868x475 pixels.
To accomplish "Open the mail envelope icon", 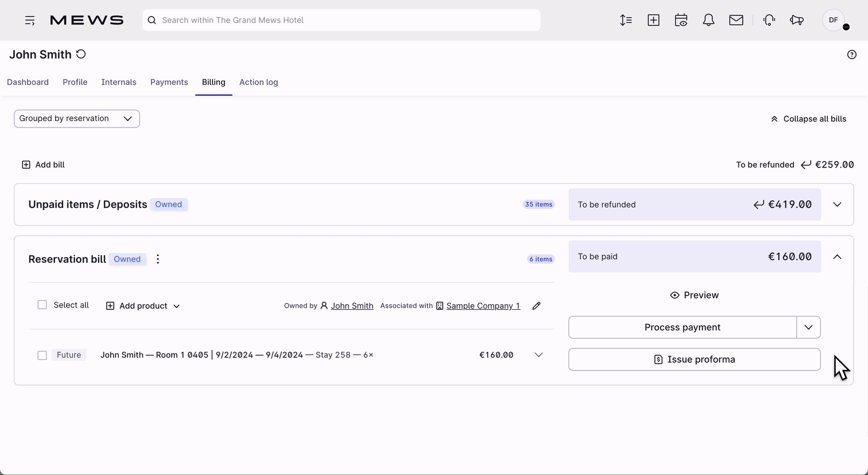I will point(736,20).
